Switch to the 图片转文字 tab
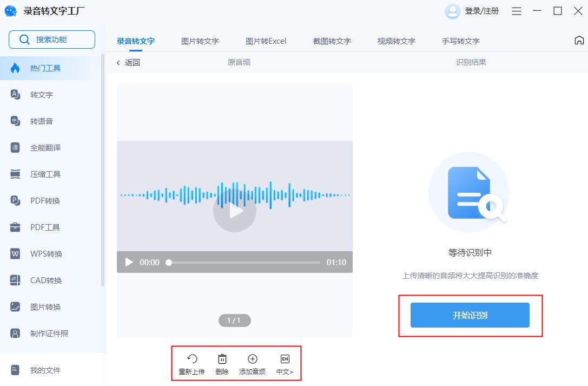588x386 pixels. point(200,41)
